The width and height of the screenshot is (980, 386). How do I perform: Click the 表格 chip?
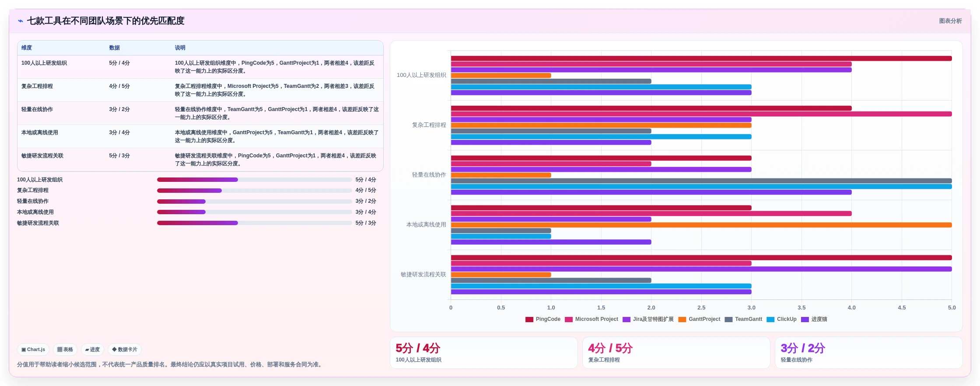65,350
